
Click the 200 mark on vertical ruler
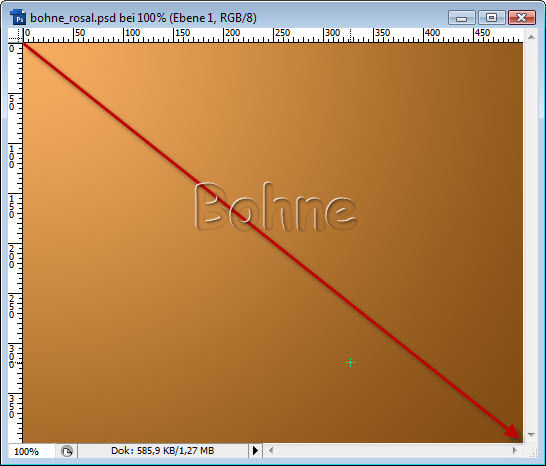[x=11, y=256]
